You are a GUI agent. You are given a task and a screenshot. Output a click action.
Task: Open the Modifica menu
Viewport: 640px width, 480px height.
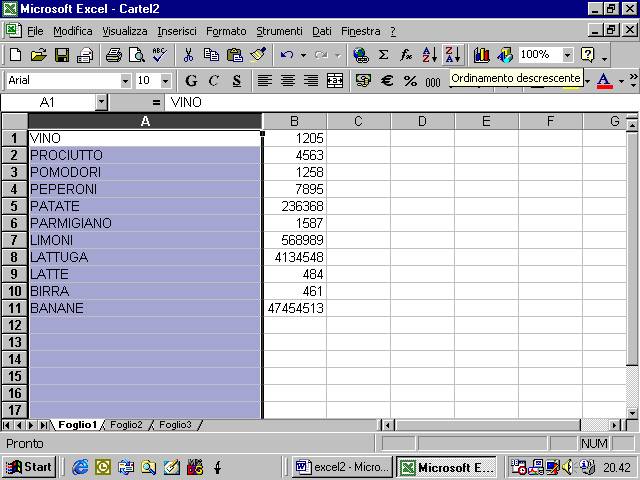(73, 31)
